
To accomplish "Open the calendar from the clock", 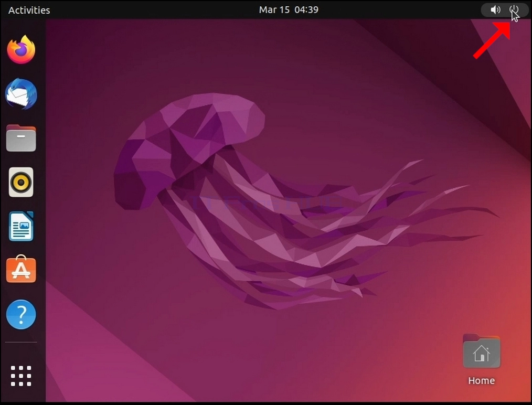I will point(289,9).
